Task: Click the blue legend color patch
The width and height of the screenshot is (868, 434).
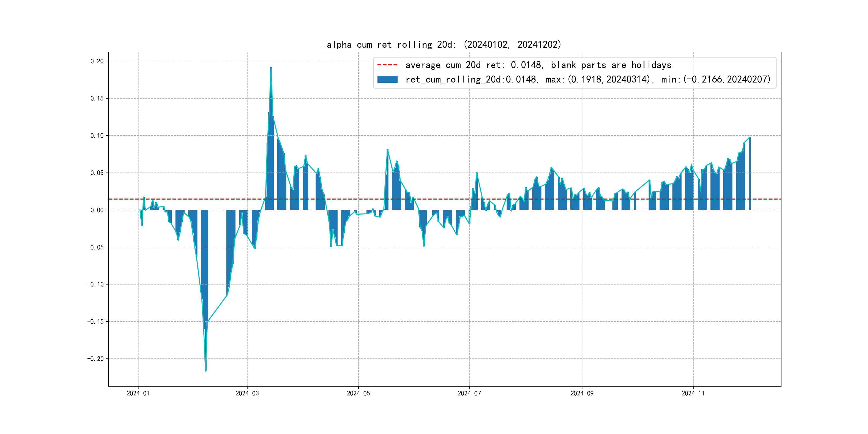Action: pyautogui.click(x=387, y=80)
